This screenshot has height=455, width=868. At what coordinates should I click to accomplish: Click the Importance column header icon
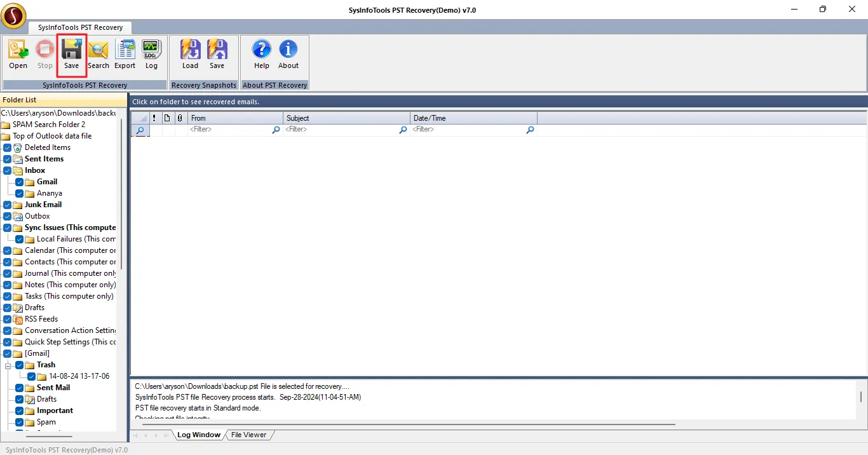(154, 118)
